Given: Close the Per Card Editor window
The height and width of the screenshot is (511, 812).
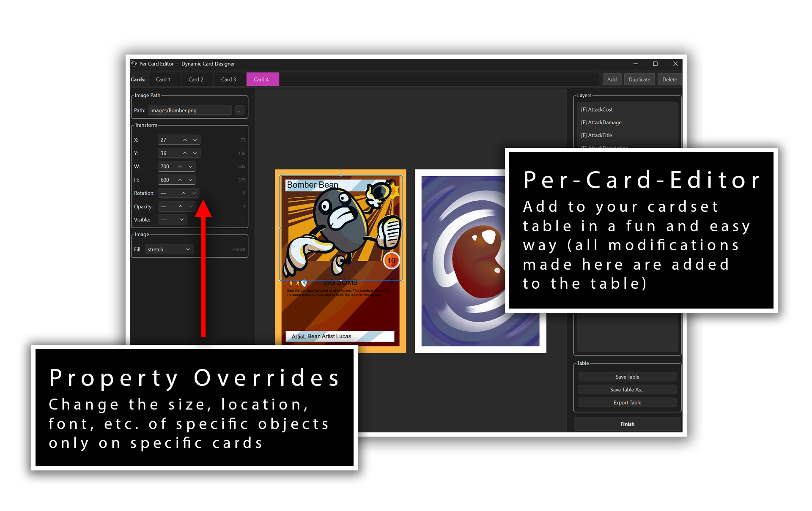Looking at the screenshot, I should 675,64.
